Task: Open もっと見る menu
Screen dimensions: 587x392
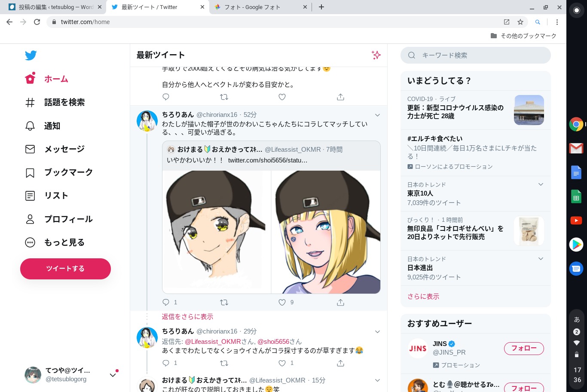Action: click(x=55, y=242)
